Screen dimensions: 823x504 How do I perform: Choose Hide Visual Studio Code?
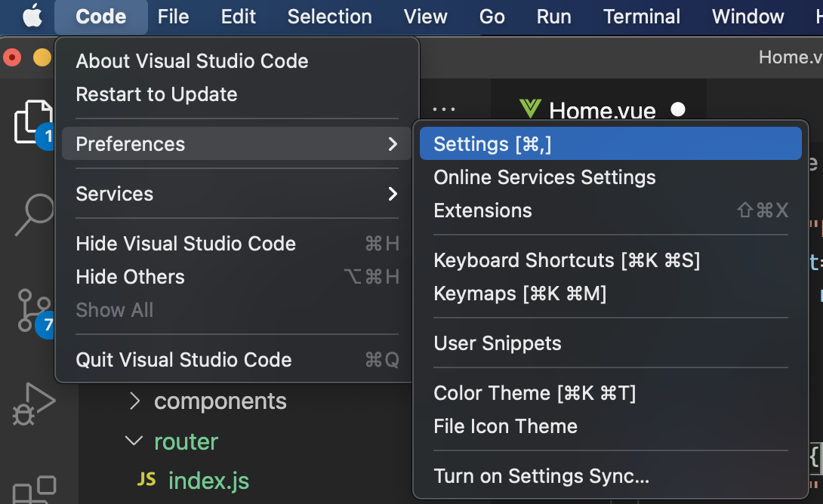pyautogui.click(x=237, y=244)
